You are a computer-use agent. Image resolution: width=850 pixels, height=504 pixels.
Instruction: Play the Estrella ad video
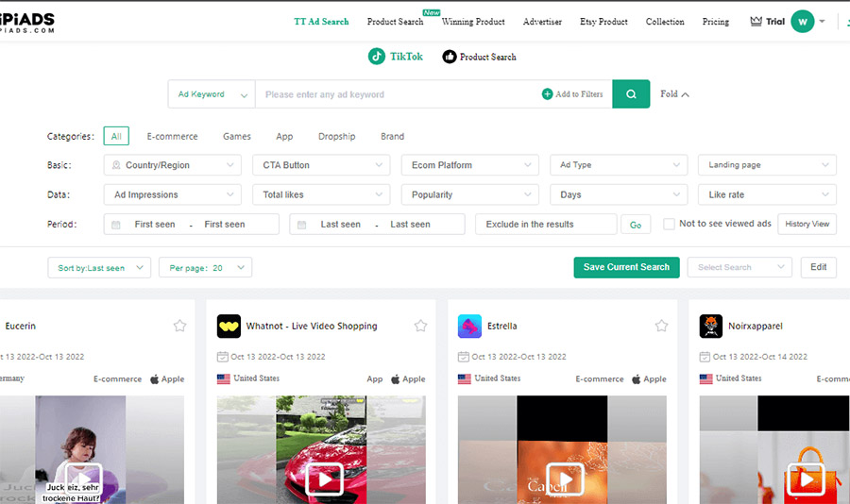click(x=565, y=479)
